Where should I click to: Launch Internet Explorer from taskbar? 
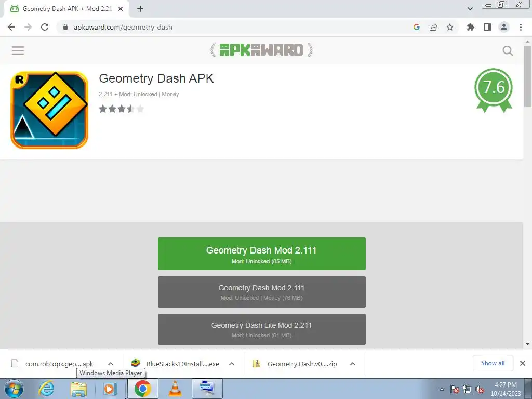pyautogui.click(x=46, y=389)
